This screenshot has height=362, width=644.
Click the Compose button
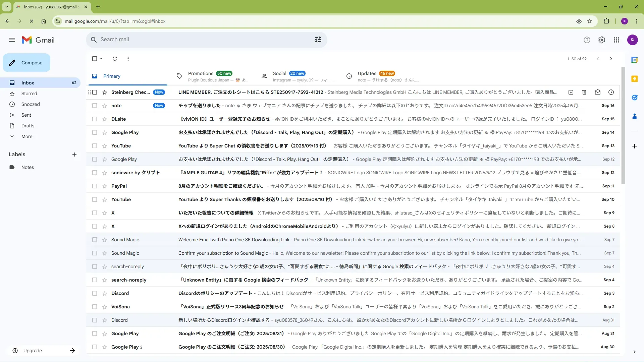[26, 63]
